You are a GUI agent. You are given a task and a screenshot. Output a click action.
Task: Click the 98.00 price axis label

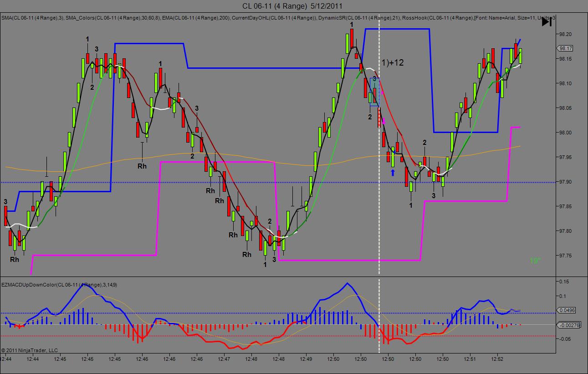[x=565, y=133]
